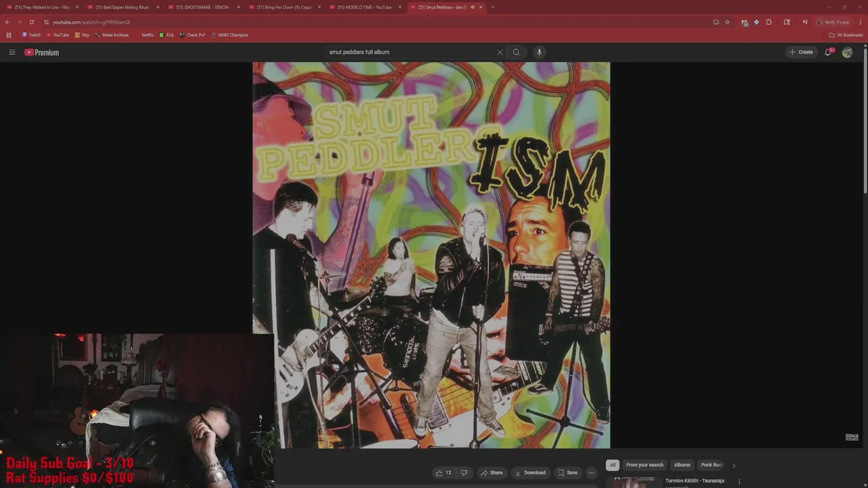
Task: Open the apps grid in bookmarks bar
Action: click(9, 35)
